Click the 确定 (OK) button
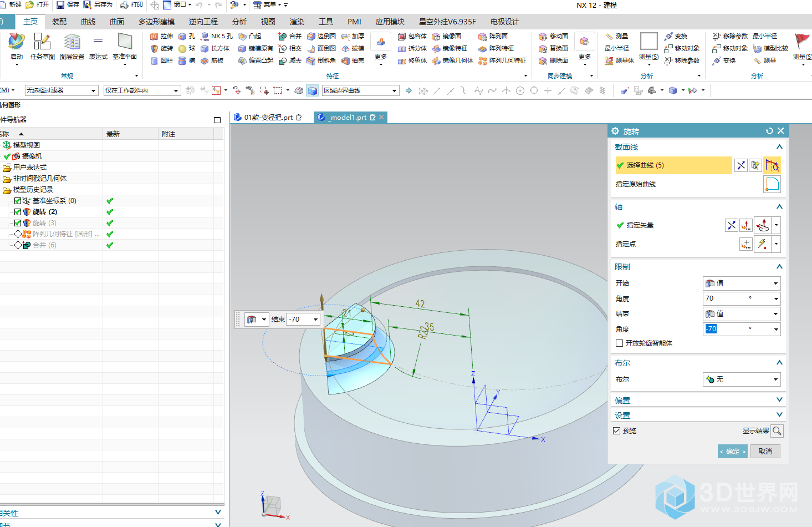812x527 pixels. tap(733, 452)
